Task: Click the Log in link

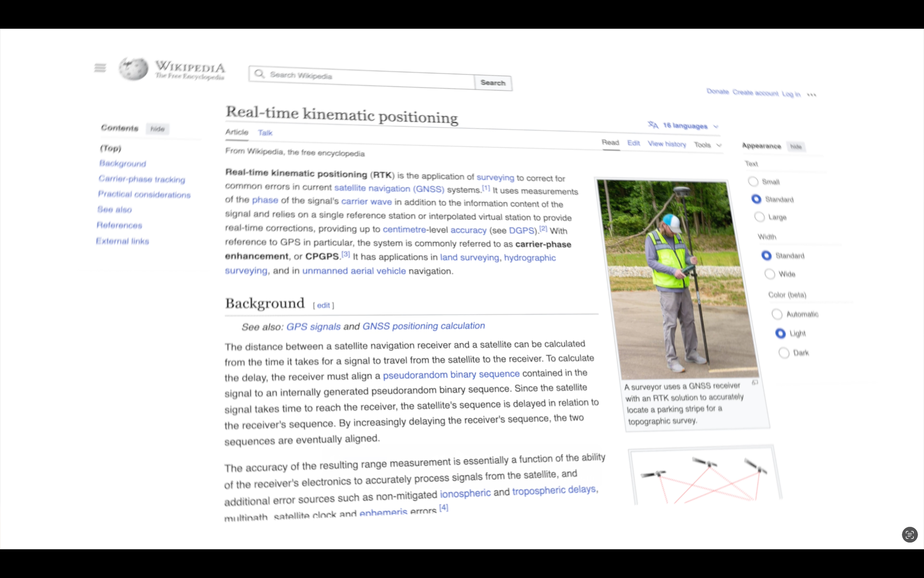Action: pos(791,94)
